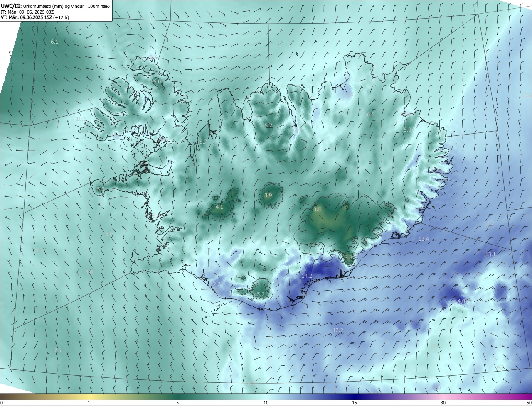Select the 7.5 value label
This screenshot has height=406, width=532.
click(x=57, y=351)
